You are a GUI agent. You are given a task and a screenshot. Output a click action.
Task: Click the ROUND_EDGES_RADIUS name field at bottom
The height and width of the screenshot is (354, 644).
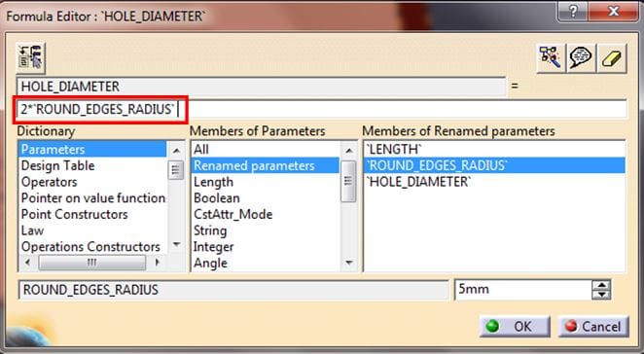click(x=233, y=290)
